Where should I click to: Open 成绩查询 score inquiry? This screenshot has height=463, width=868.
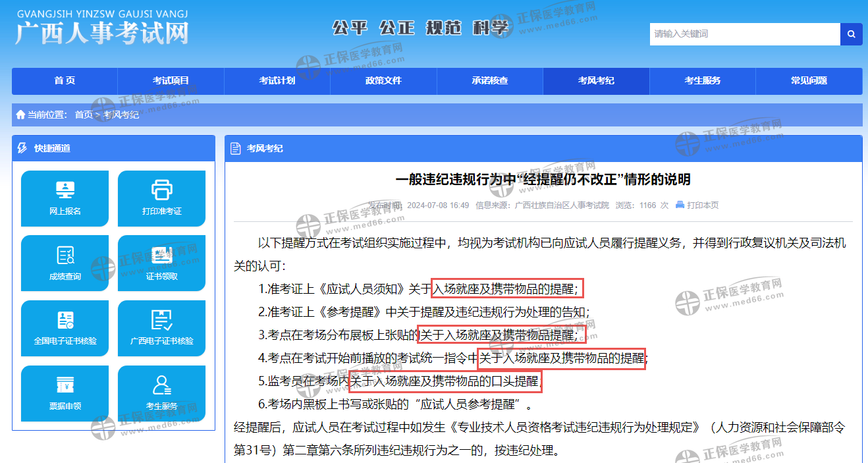(65, 263)
